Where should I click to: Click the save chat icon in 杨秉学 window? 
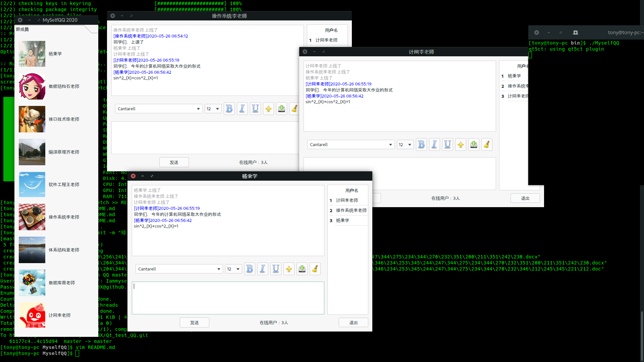pos(302,269)
